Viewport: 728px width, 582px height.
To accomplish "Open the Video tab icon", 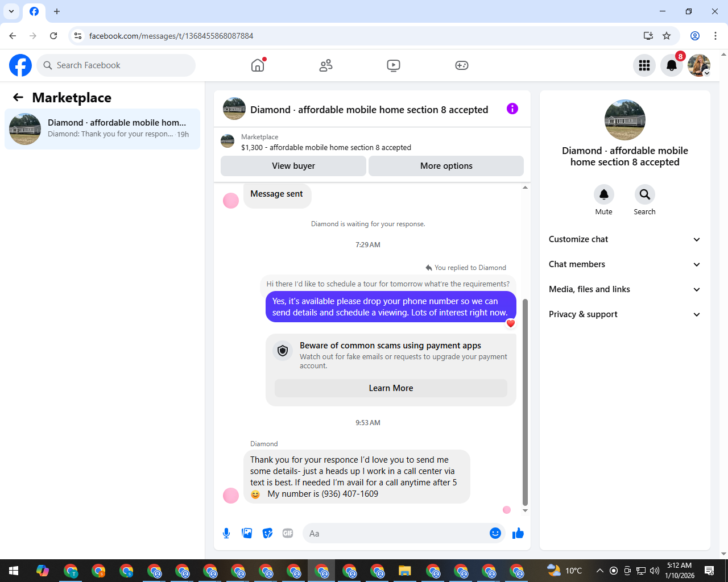I will 394,65.
